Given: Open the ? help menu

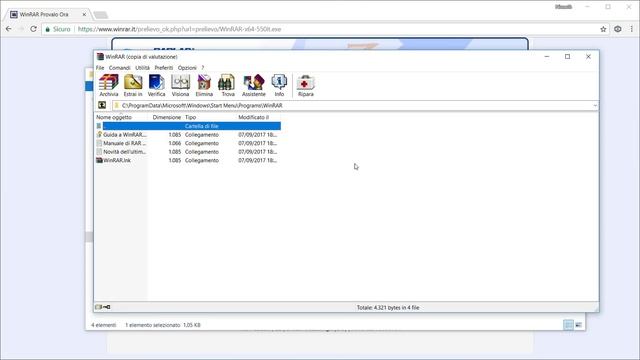Looking at the screenshot, I should 202,68.
